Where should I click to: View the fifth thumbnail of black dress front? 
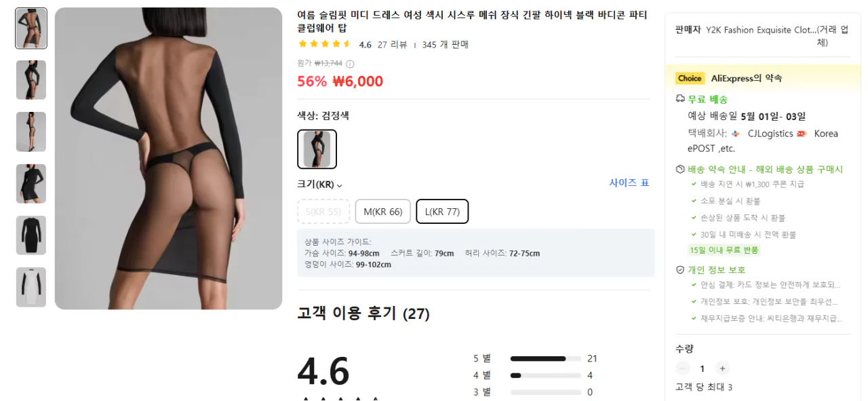(x=31, y=235)
